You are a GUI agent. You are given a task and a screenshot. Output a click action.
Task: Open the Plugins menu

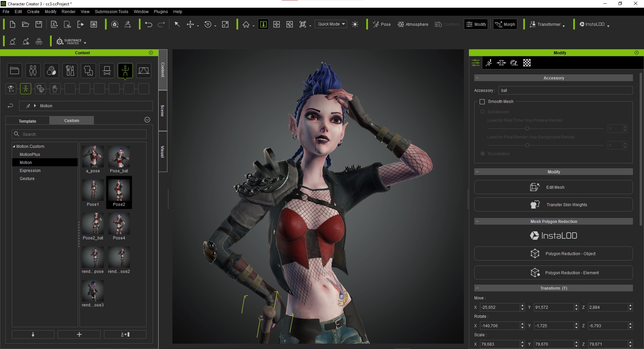161,11
